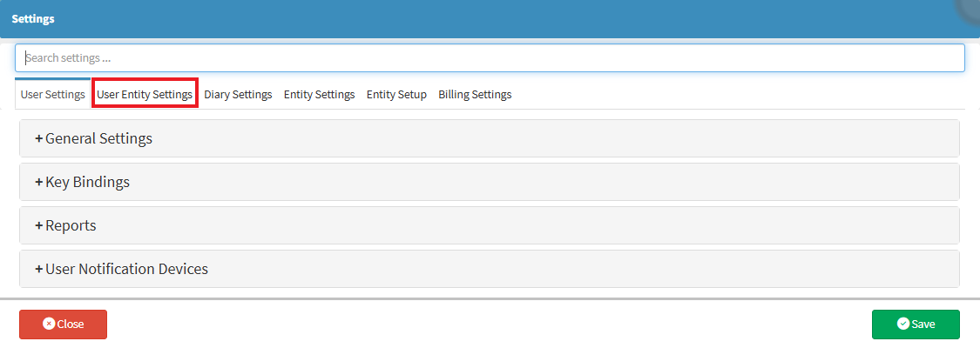The height and width of the screenshot is (348, 980).
Task: Open the Diary Settings tab
Action: point(238,95)
